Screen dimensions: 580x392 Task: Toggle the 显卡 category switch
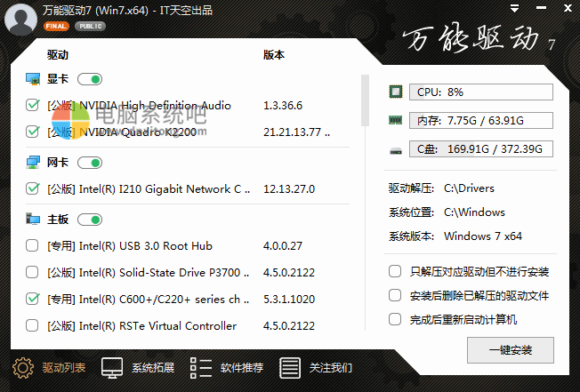90,79
